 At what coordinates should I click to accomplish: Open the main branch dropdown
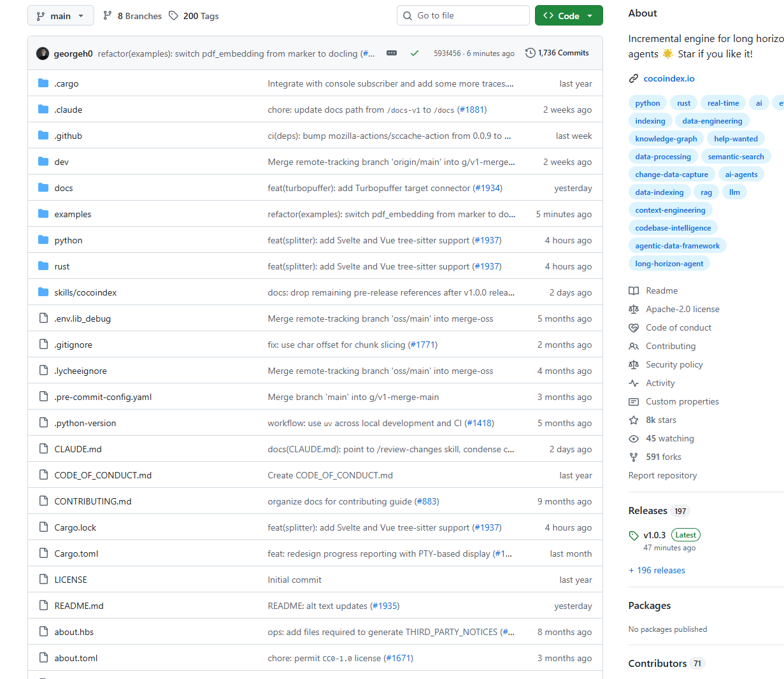click(x=61, y=16)
